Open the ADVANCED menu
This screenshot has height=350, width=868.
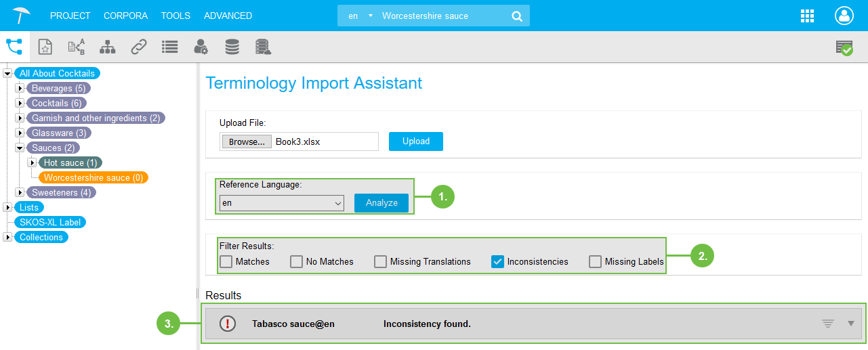point(228,16)
